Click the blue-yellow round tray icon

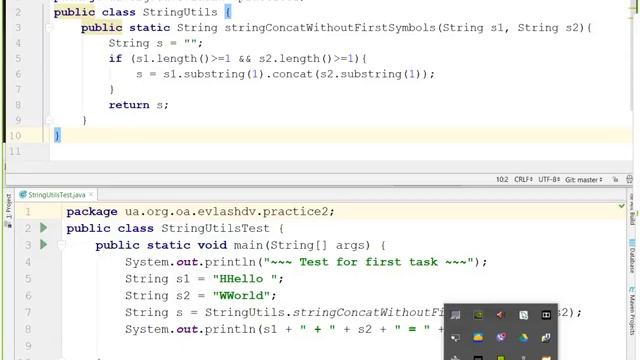click(478, 338)
